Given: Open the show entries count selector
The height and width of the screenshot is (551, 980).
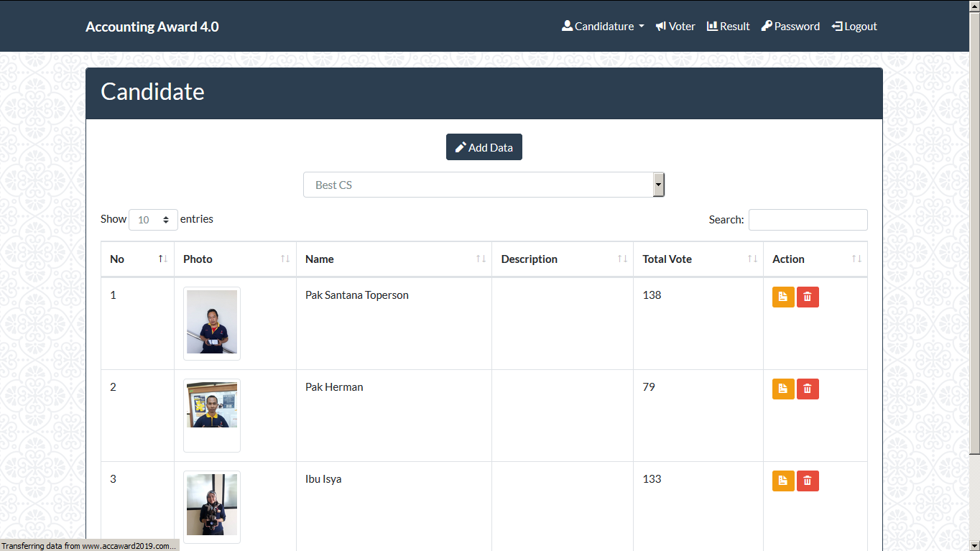Looking at the screenshot, I should [x=153, y=220].
